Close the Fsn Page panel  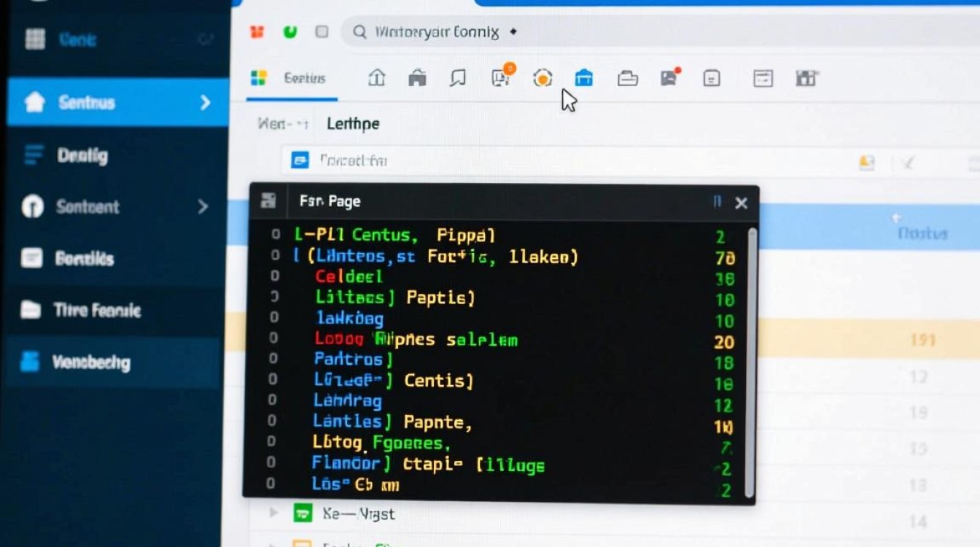pyautogui.click(x=741, y=203)
